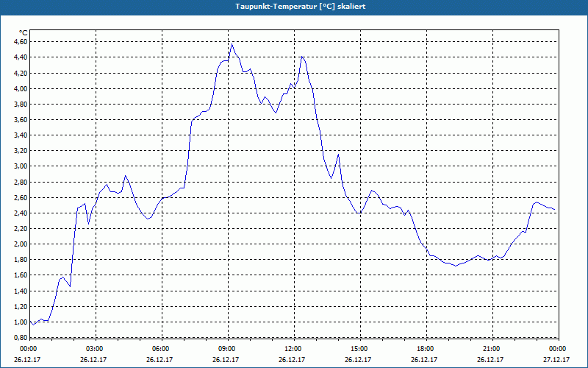Select the 26.12.17 date under 09:00
Viewport: 588px width, 368px height.
point(226,359)
